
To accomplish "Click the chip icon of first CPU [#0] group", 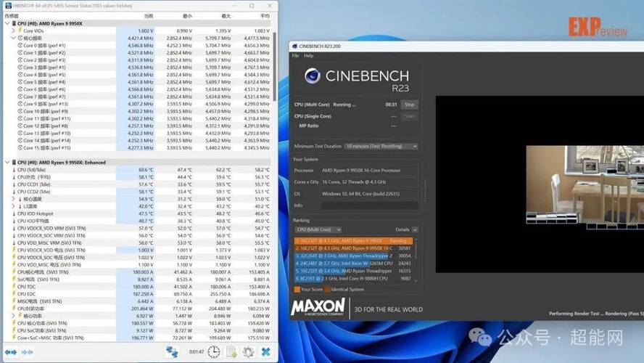I will [14, 23].
